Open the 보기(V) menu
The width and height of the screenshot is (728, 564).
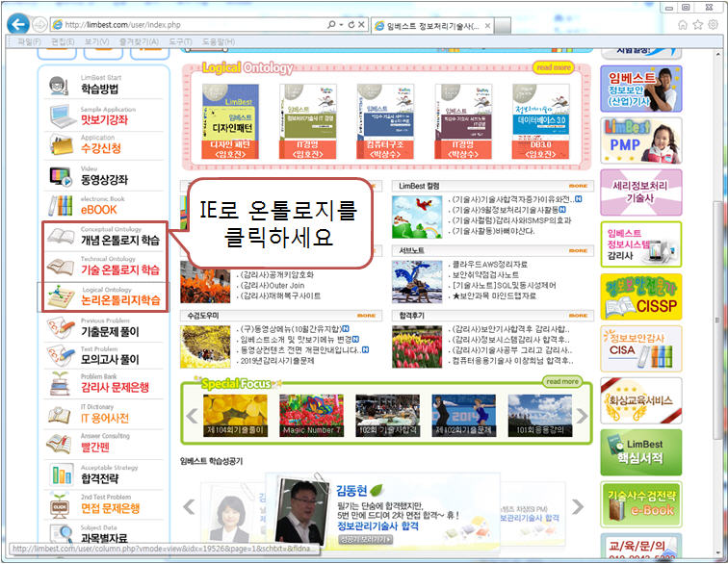(96, 41)
